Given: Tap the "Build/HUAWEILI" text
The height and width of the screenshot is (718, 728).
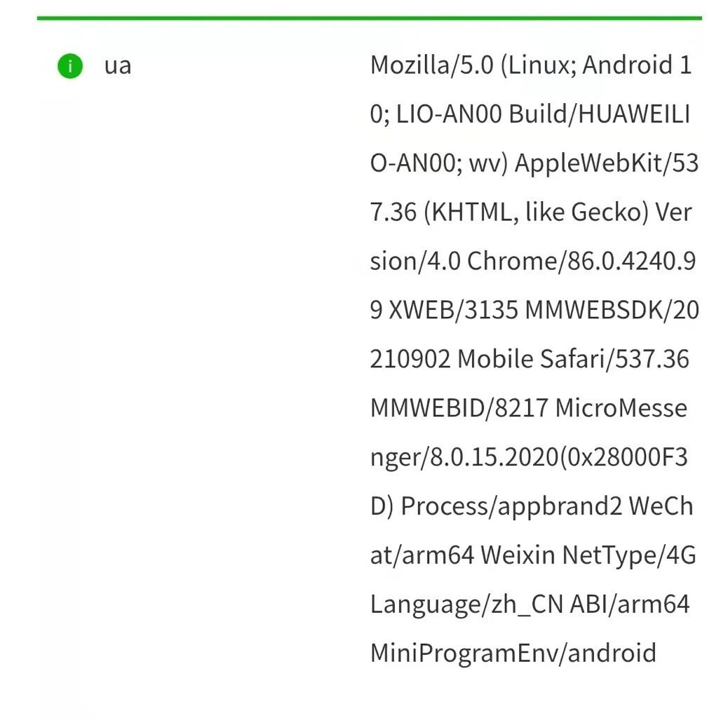Looking at the screenshot, I should tap(600, 115).
